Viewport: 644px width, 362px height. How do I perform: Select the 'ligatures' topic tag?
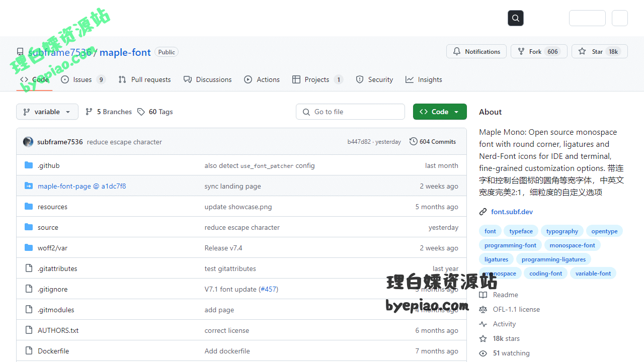coord(496,259)
